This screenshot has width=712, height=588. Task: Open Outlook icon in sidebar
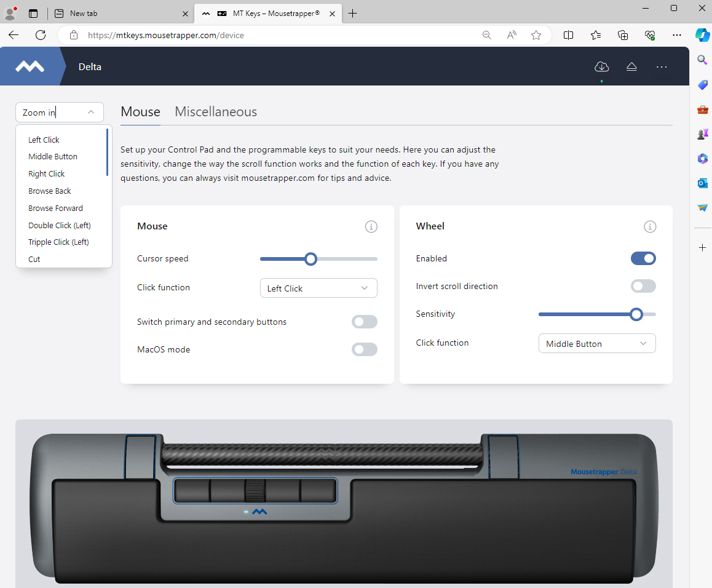coord(702,183)
